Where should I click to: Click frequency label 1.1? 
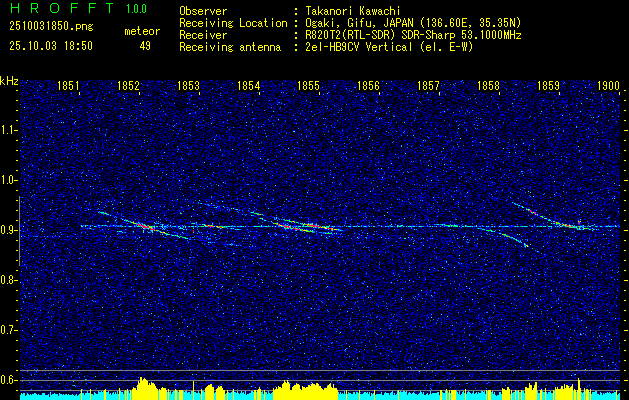coord(7,130)
